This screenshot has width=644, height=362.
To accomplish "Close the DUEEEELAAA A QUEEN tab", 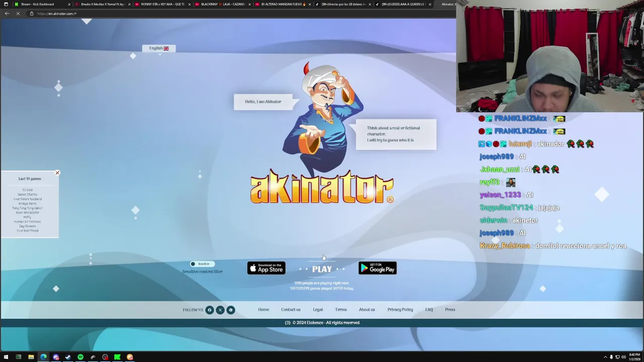I will point(430,4).
